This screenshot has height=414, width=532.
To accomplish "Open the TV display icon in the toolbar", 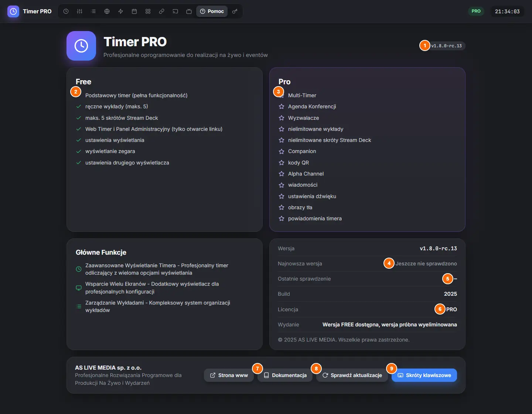I will pyautogui.click(x=189, y=11).
